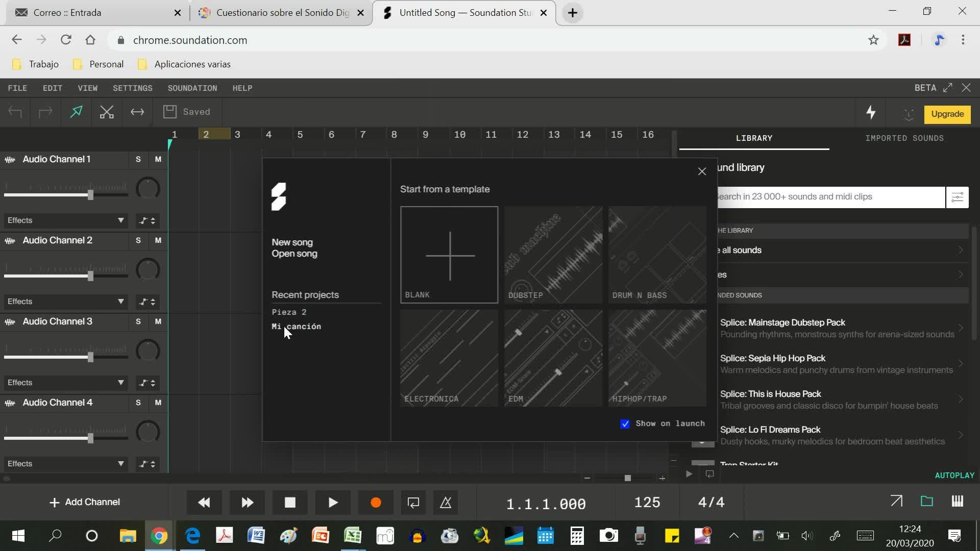The image size is (980, 551).
Task: Click the lightning bolt icon
Action: coord(871,113)
